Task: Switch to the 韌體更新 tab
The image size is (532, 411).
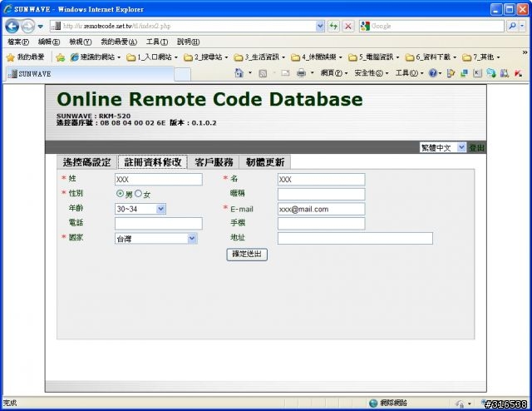Action: coord(265,162)
